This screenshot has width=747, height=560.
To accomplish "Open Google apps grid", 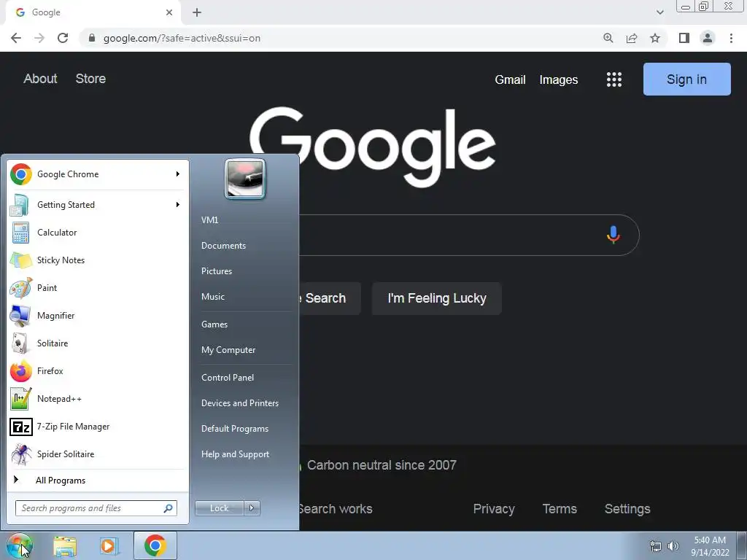I will (x=614, y=79).
